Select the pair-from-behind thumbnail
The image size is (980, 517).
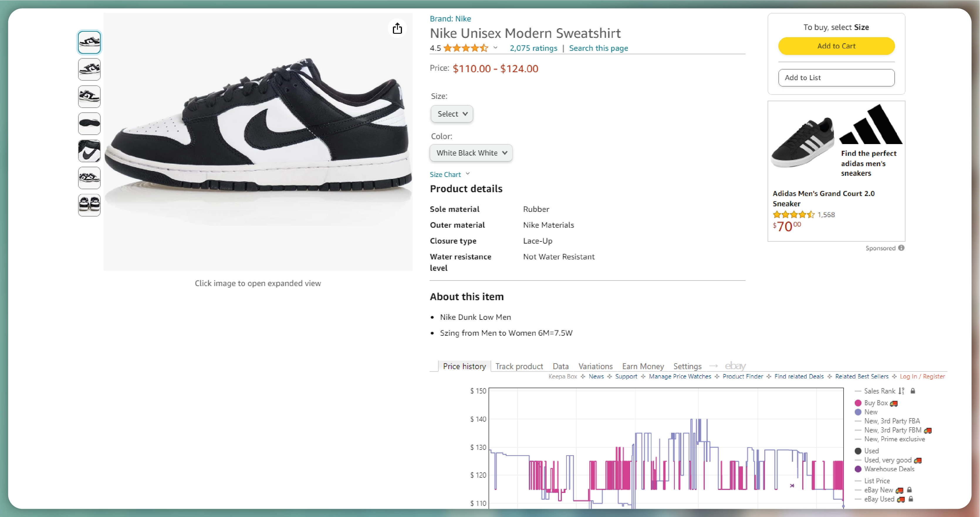point(89,205)
